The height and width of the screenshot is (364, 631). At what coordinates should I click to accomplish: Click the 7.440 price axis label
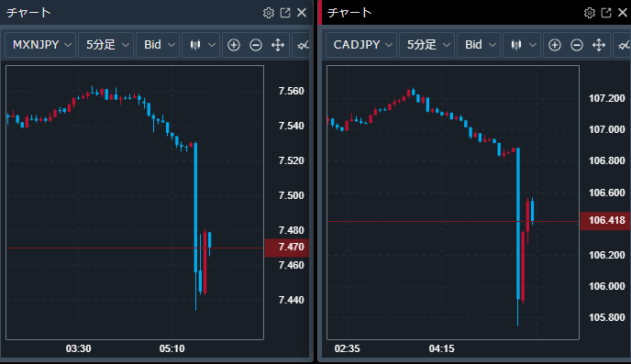point(292,300)
